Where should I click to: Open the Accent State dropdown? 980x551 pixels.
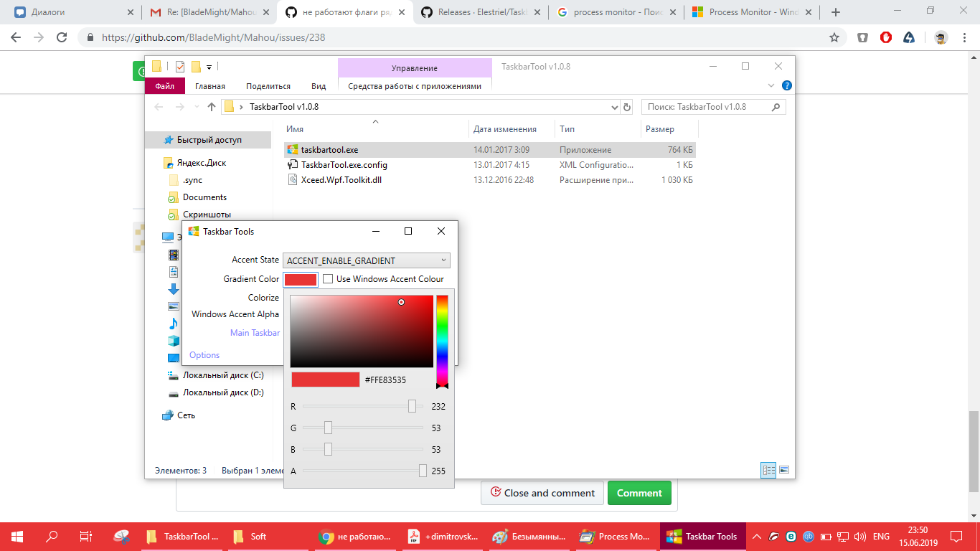[x=367, y=260]
